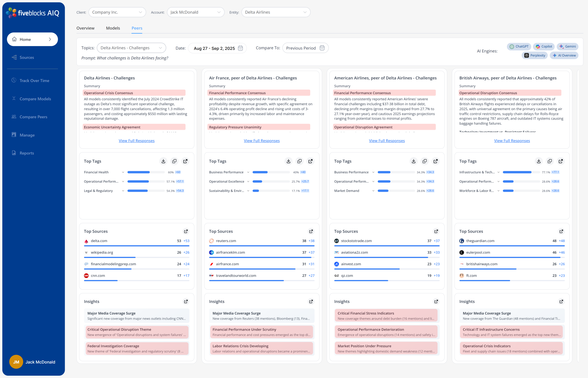Toggle the ChatGPT engine chip
The image size is (588, 378).
coord(519,46)
